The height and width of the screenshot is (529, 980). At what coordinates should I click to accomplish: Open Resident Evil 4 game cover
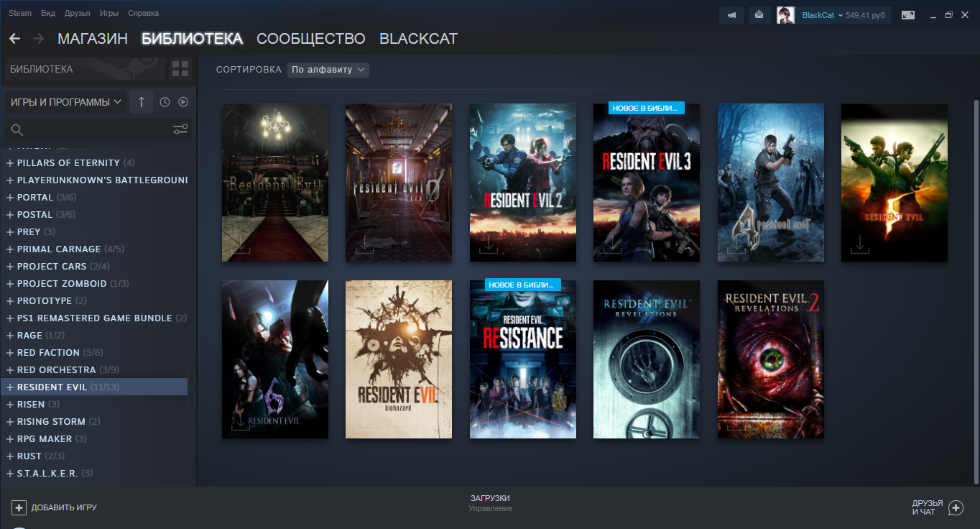click(x=771, y=183)
